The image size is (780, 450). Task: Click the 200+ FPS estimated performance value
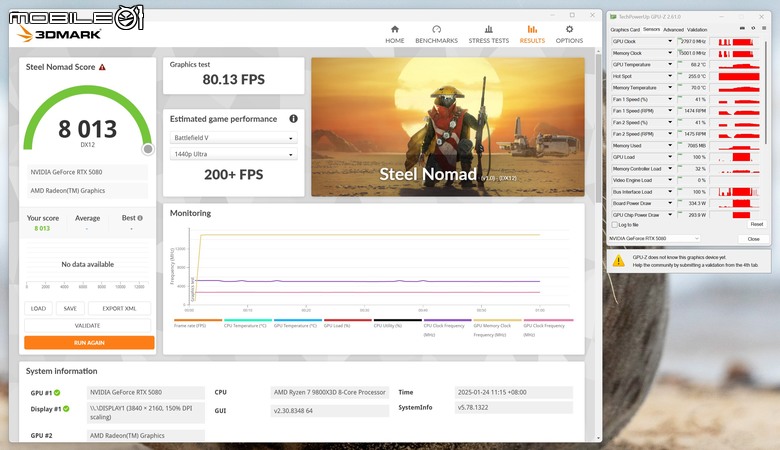(233, 175)
